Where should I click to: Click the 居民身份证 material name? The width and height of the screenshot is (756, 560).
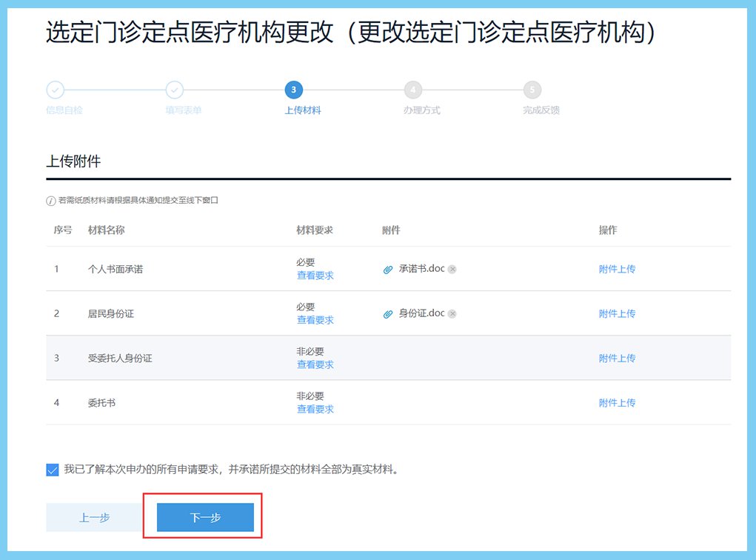[x=111, y=313]
